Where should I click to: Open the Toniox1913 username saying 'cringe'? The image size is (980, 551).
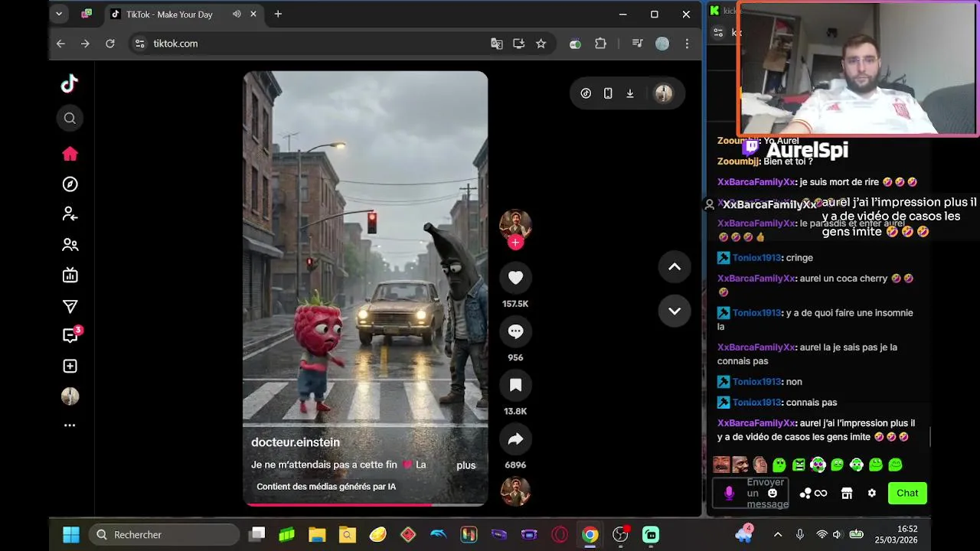coord(756,258)
